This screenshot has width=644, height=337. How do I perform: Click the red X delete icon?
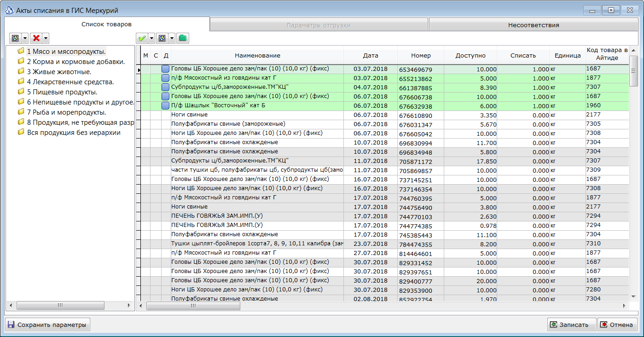coord(36,38)
